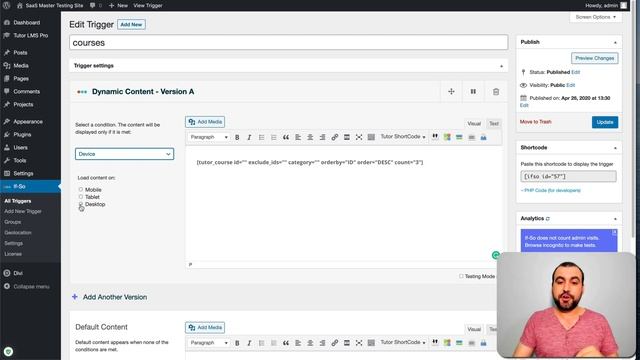This screenshot has height=360, width=640.
Task: Move Version A with the drag handle icon
Action: pos(451,91)
